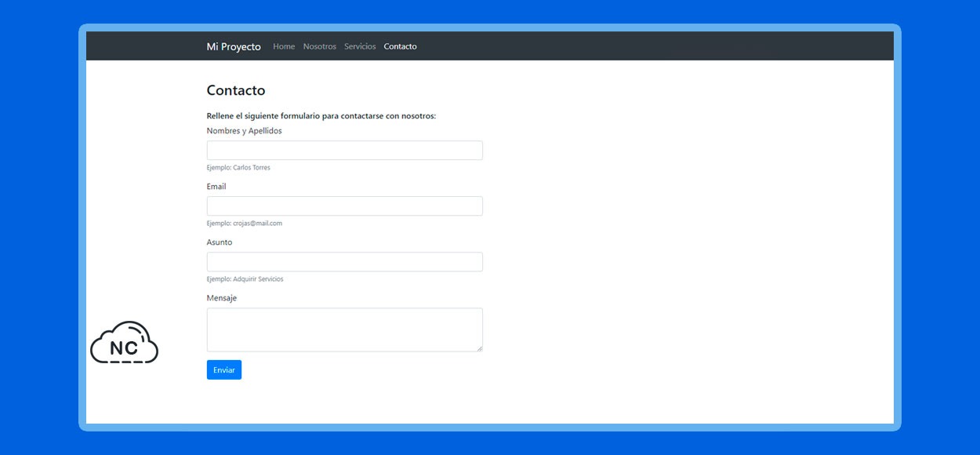
Task: Click the Email field label
Action: tap(216, 187)
